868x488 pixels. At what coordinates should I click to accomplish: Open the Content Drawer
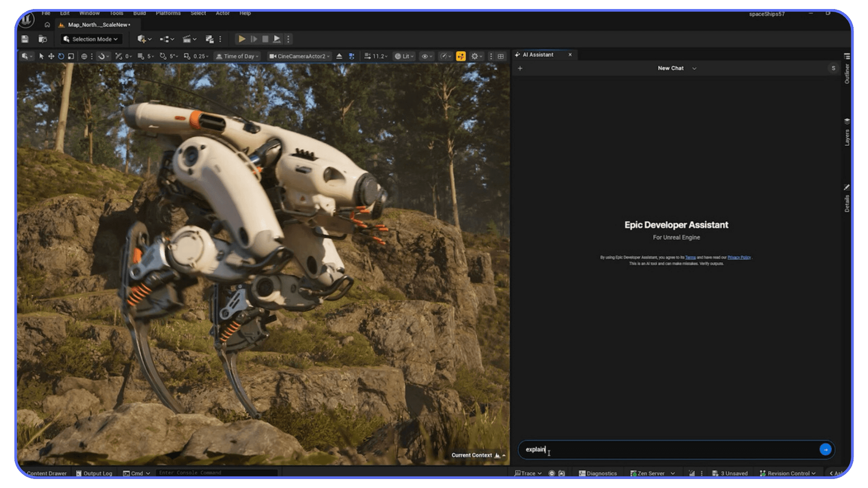[x=46, y=474]
